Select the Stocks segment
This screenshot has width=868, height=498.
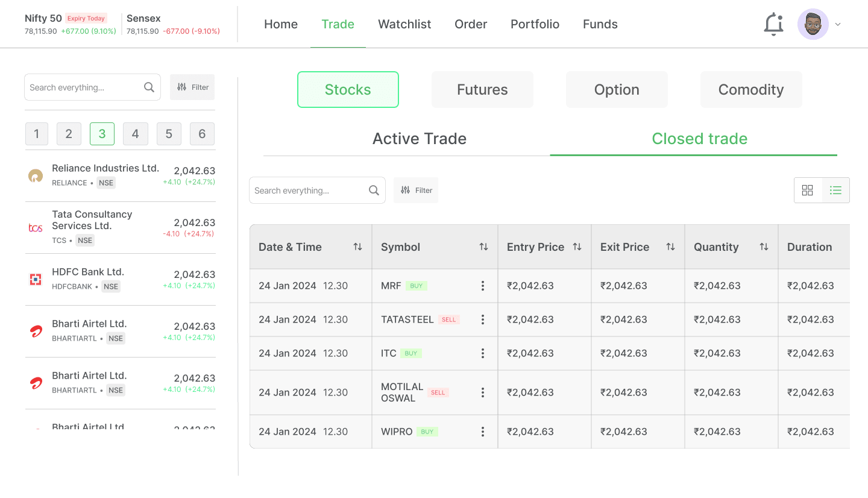tap(348, 90)
